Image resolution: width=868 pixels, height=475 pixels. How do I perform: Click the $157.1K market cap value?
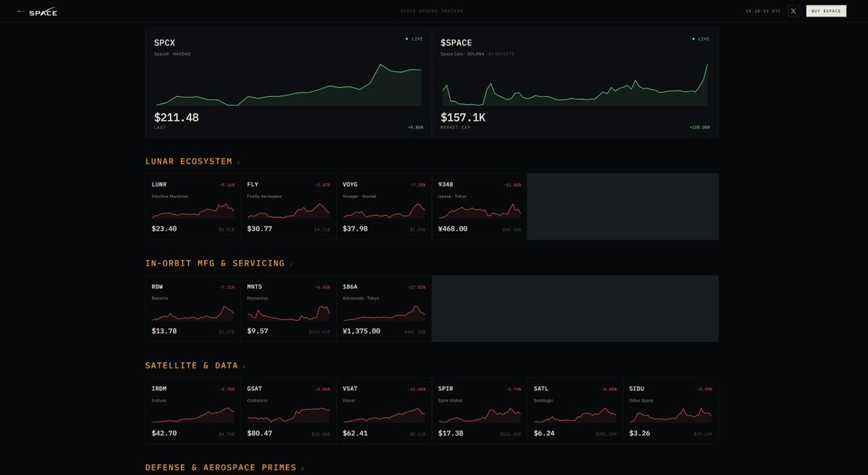pyautogui.click(x=463, y=117)
